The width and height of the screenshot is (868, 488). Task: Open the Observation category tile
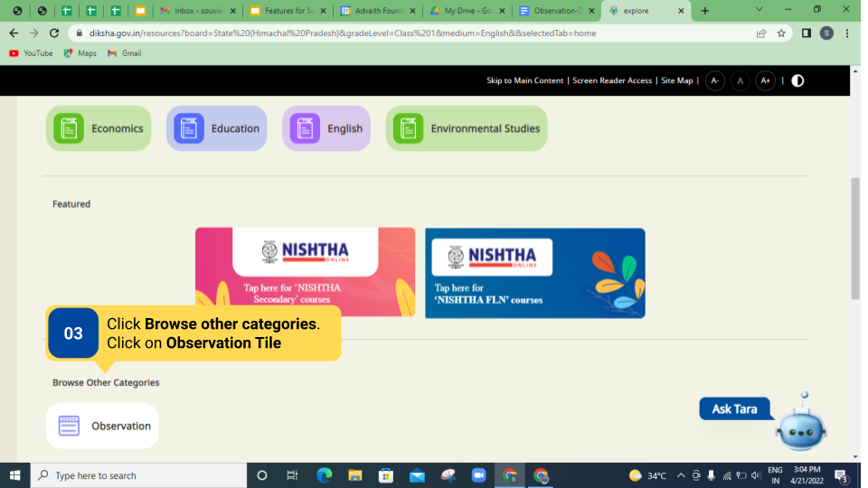click(103, 426)
